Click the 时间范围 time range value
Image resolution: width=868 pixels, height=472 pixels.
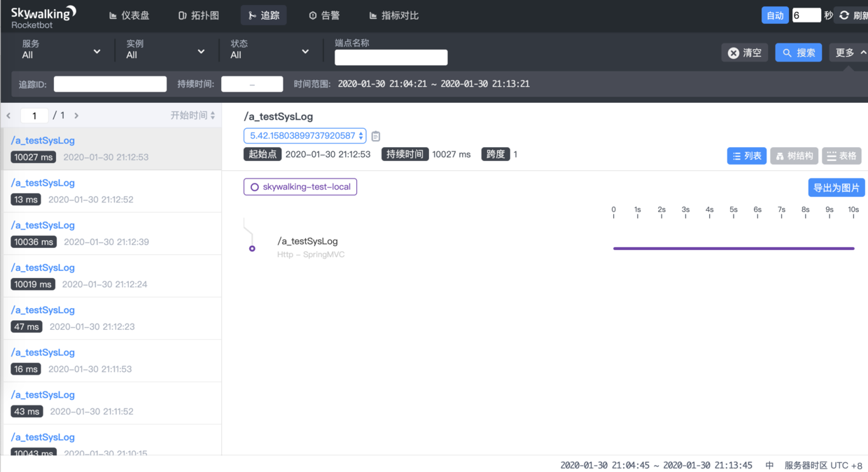(433, 84)
